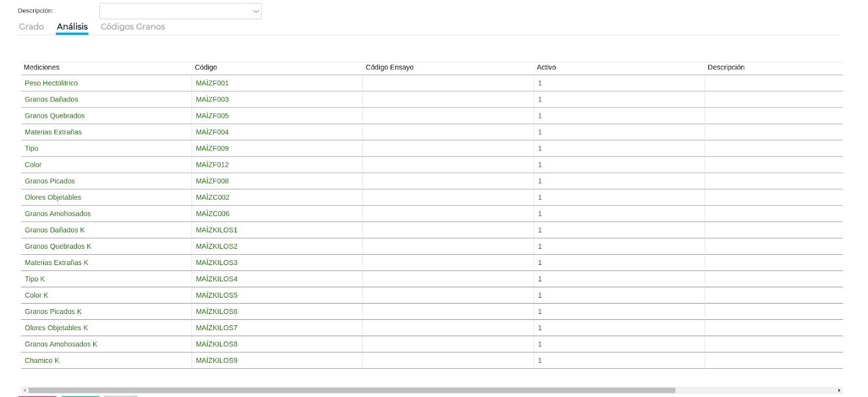The height and width of the screenshot is (397, 868).
Task: Switch to the Grado tab
Action: (31, 27)
